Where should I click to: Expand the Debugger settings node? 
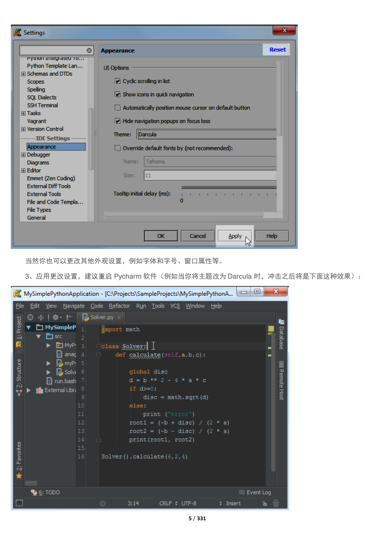pos(23,155)
